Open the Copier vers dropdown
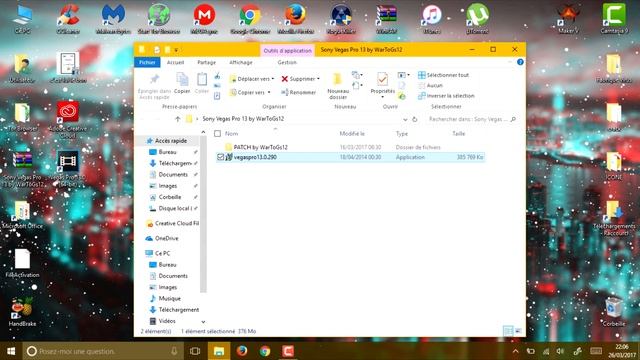The width and height of the screenshot is (640, 360). click(250, 93)
